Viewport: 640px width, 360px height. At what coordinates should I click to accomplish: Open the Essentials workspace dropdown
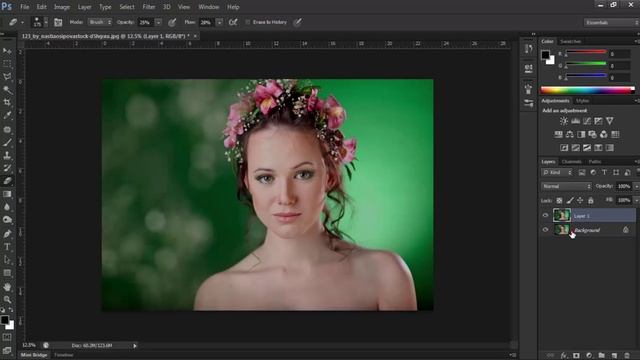pyautogui.click(x=611, y=22)
